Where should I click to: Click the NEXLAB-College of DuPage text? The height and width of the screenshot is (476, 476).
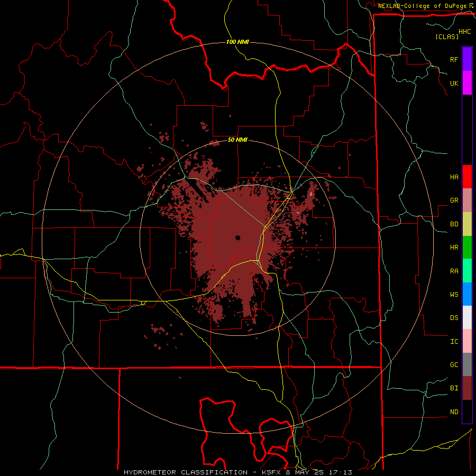point(422,6)
